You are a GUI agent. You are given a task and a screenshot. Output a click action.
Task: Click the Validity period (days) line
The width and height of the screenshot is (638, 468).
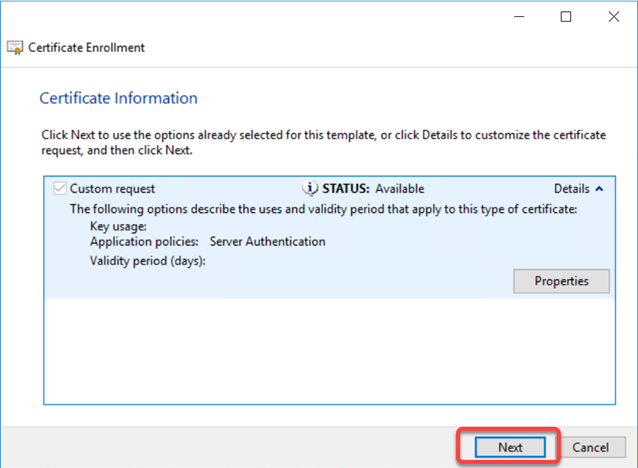coord(148,261)
